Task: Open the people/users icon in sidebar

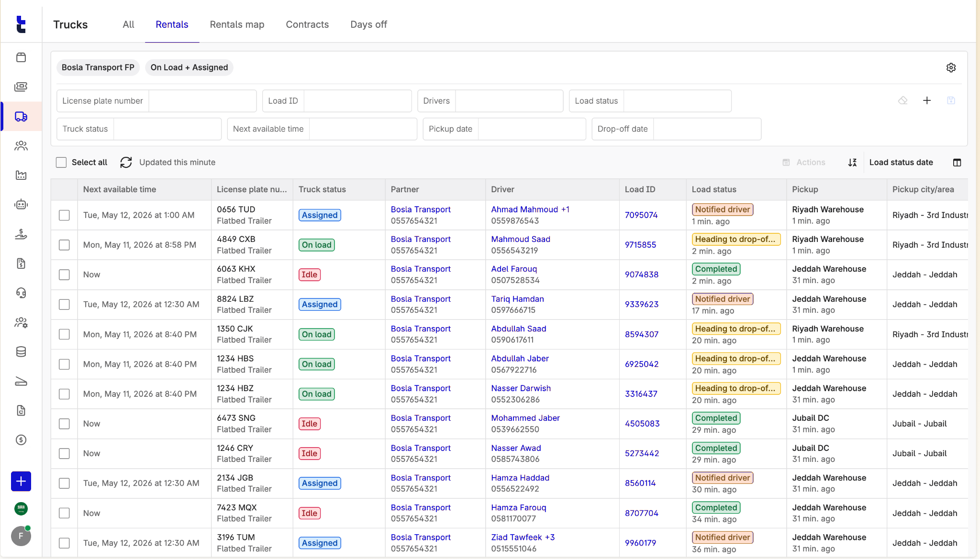Action: [21, 146]
